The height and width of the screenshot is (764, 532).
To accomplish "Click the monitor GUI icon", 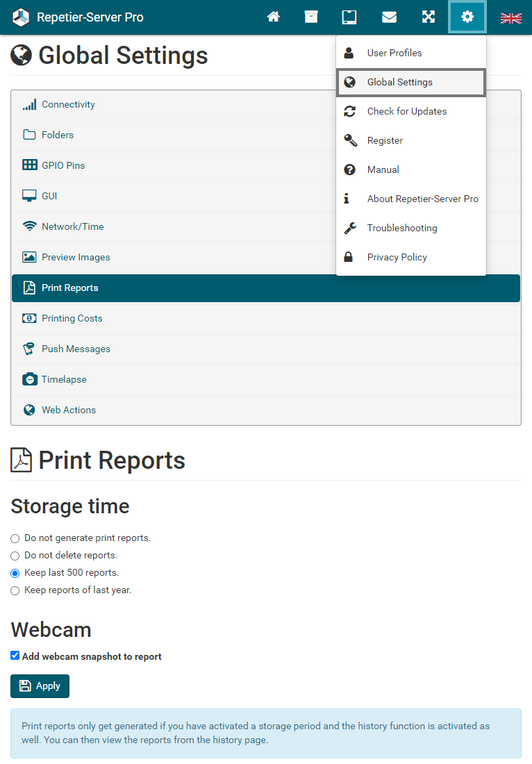I will click(29, 196).
